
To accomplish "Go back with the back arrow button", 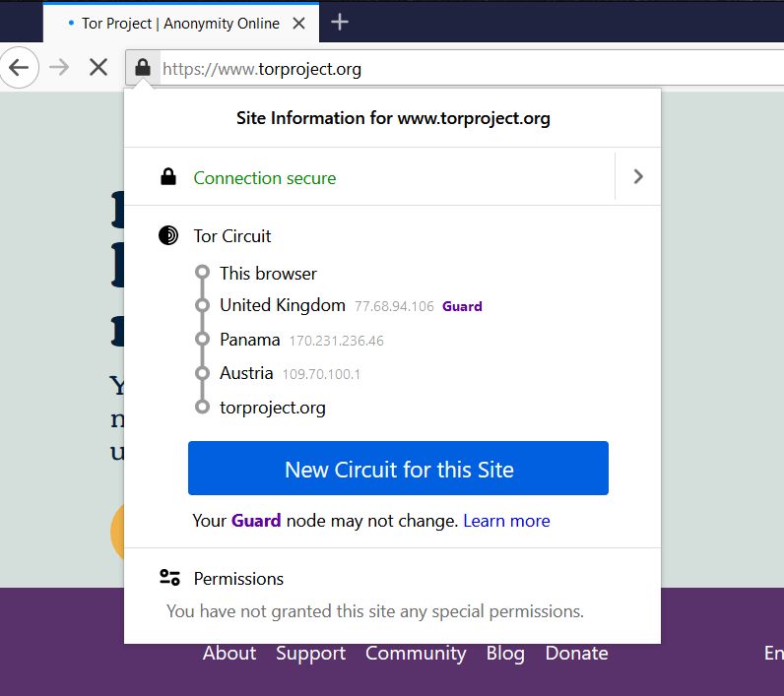I will point(19,68).
